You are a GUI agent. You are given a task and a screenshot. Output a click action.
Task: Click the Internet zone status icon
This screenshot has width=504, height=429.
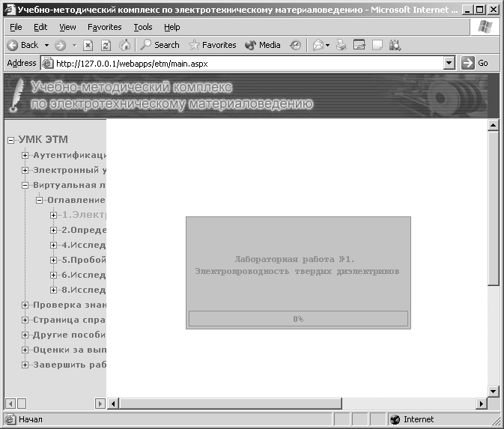click(395, 419)
